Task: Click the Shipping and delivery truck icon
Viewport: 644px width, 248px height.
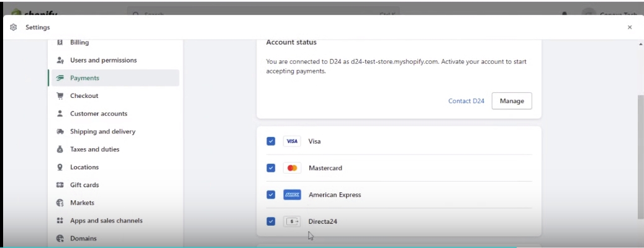Action: click(60, 132)
